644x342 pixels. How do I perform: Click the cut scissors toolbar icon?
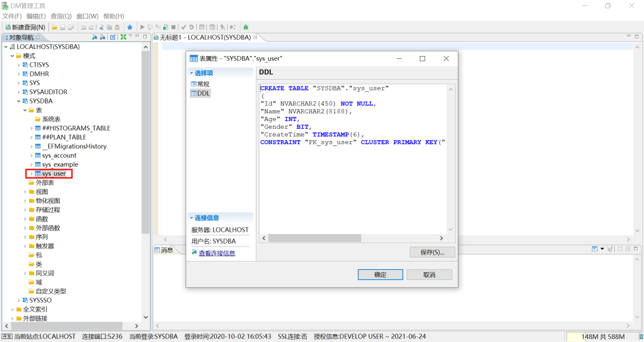tap(101, 27)
